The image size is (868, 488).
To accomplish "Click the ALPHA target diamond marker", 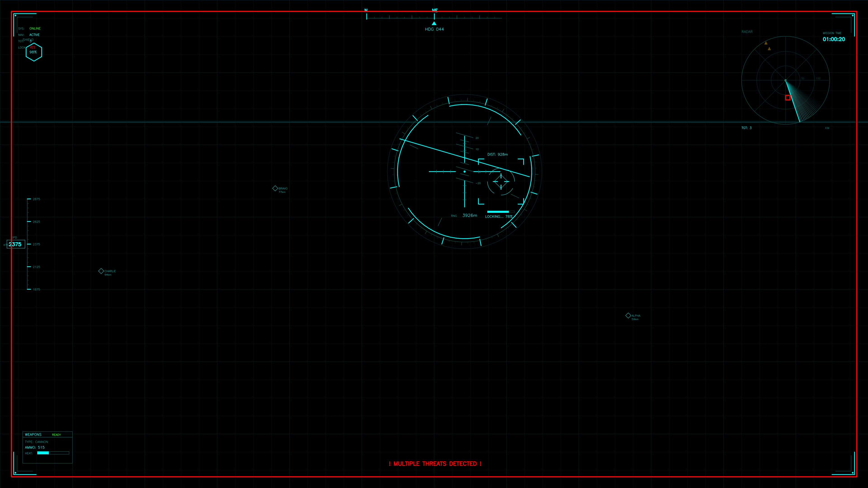I will pyautogui.click(x=628, y=315).
